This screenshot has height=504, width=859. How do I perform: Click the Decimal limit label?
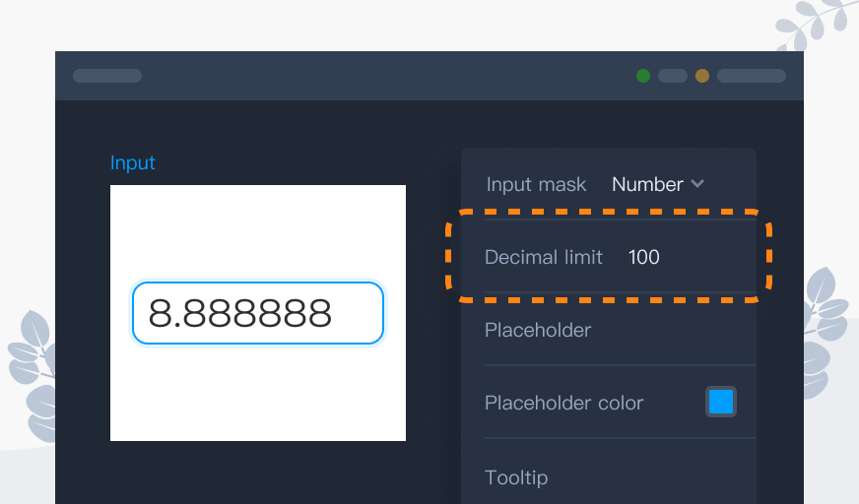[x=543, y=257]
